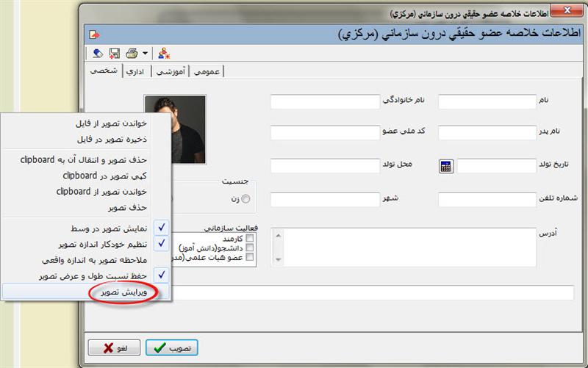Switch to the اداری tab
Image resolution: width=588 pixels, height=368 pixels.
(x=135, y=71)
